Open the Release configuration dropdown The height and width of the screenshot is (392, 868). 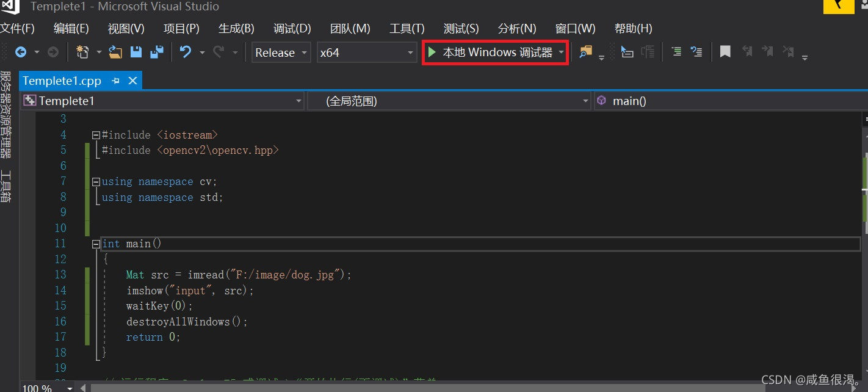coord(281,53)
